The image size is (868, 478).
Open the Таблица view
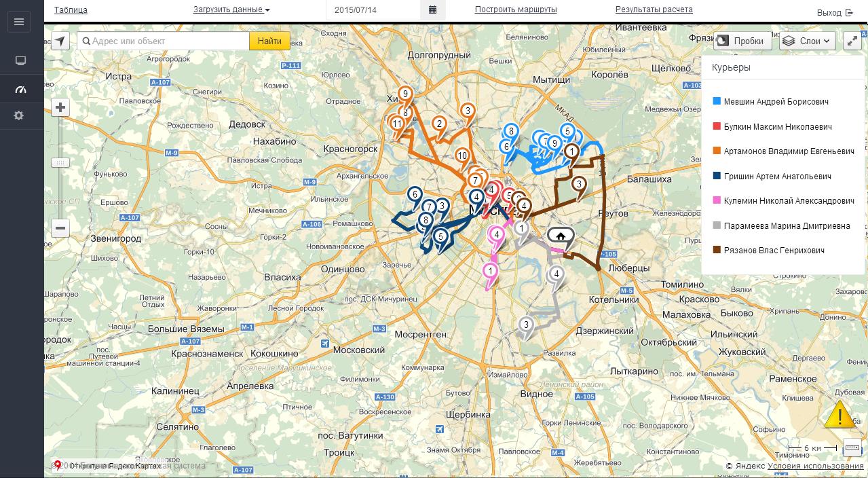[x=71, y=10]
